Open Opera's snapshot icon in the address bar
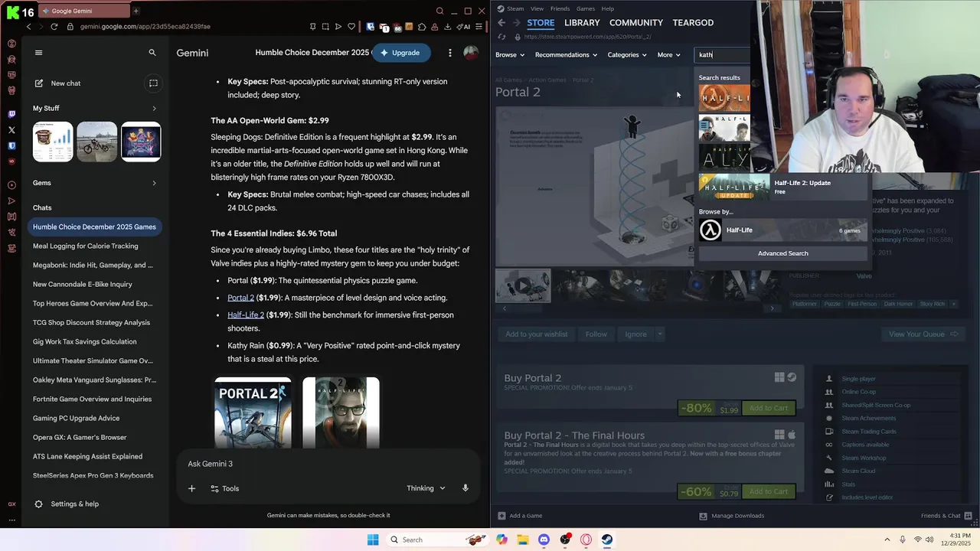The image size is (980, 551). [325, 27]
